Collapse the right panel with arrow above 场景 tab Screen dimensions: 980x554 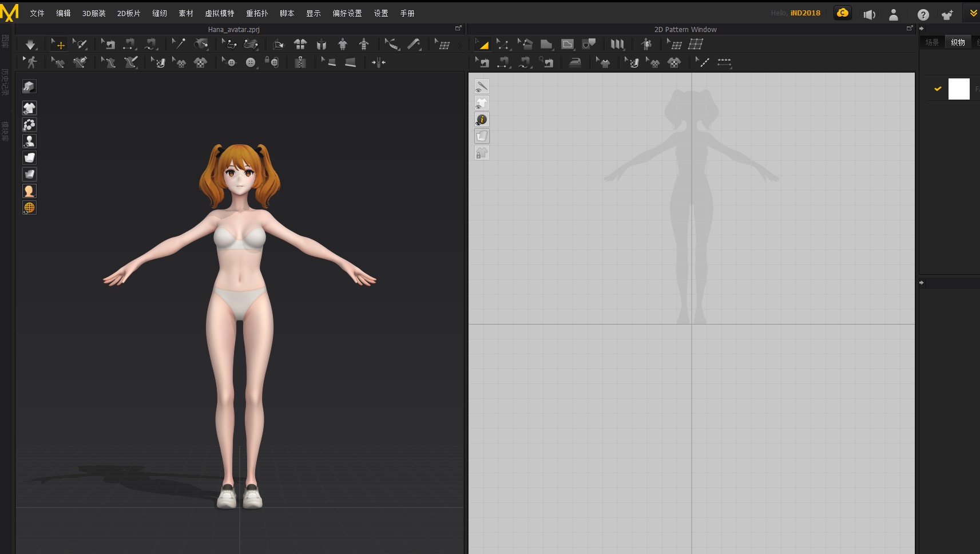coord(922,29)
